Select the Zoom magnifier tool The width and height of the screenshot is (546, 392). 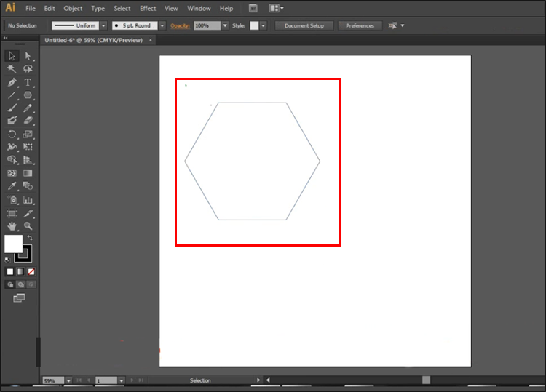28,226
